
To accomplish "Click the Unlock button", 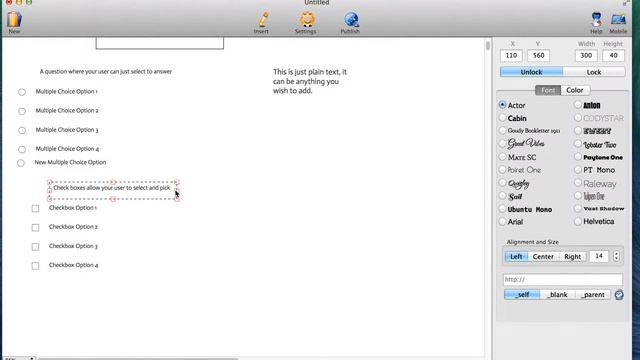I will [x=531, y=72].
